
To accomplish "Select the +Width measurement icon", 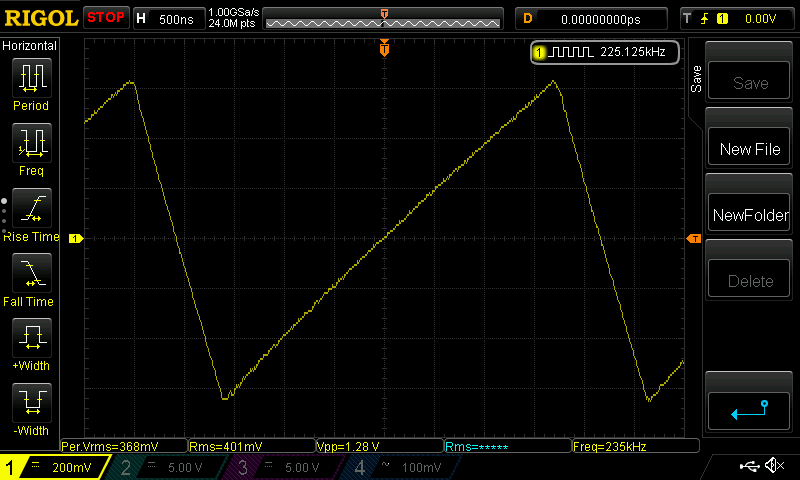I will pos(31,338).
